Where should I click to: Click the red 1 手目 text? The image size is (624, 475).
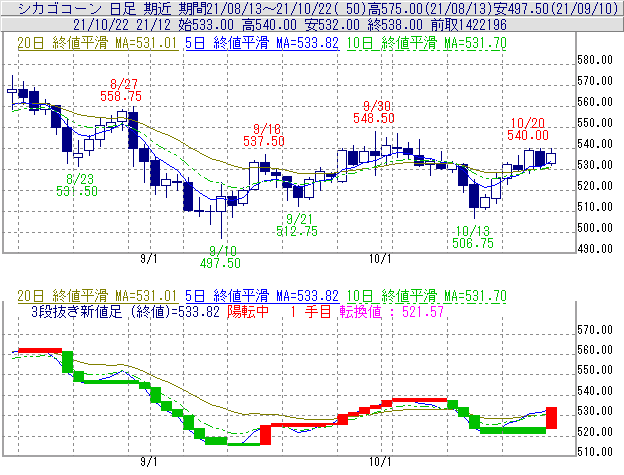311,311
